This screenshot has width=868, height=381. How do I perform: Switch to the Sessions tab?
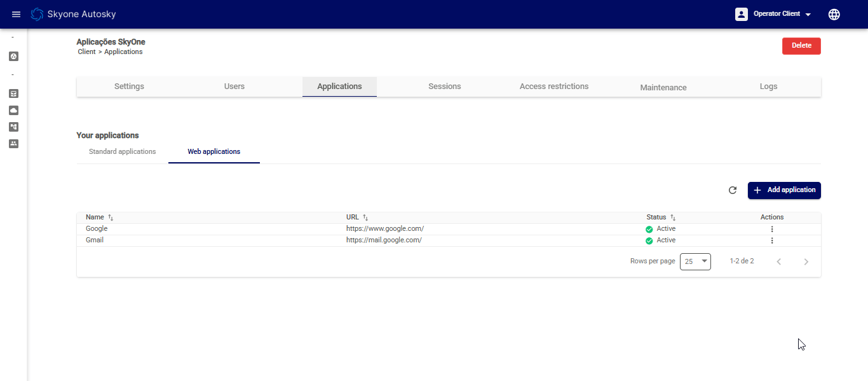(444, 87)
